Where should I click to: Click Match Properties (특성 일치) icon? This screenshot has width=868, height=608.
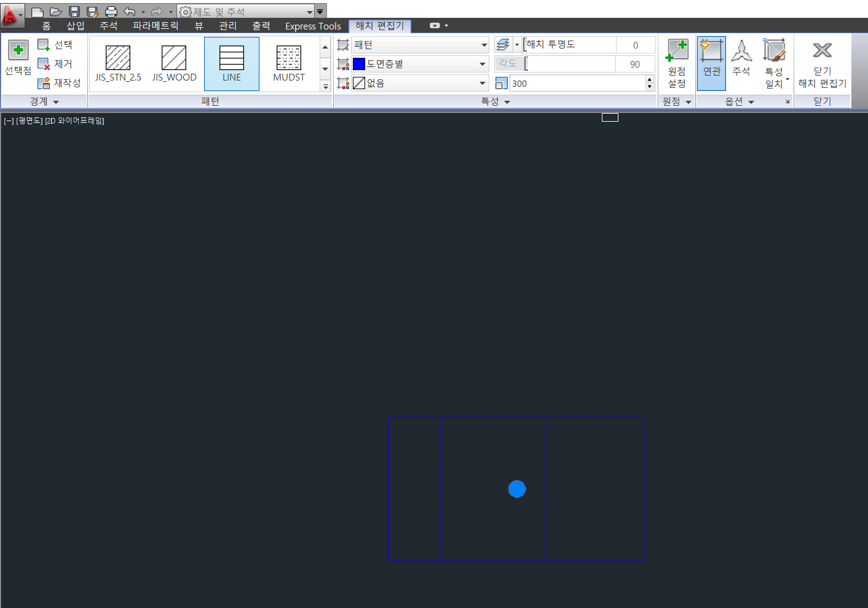(774, 51)
